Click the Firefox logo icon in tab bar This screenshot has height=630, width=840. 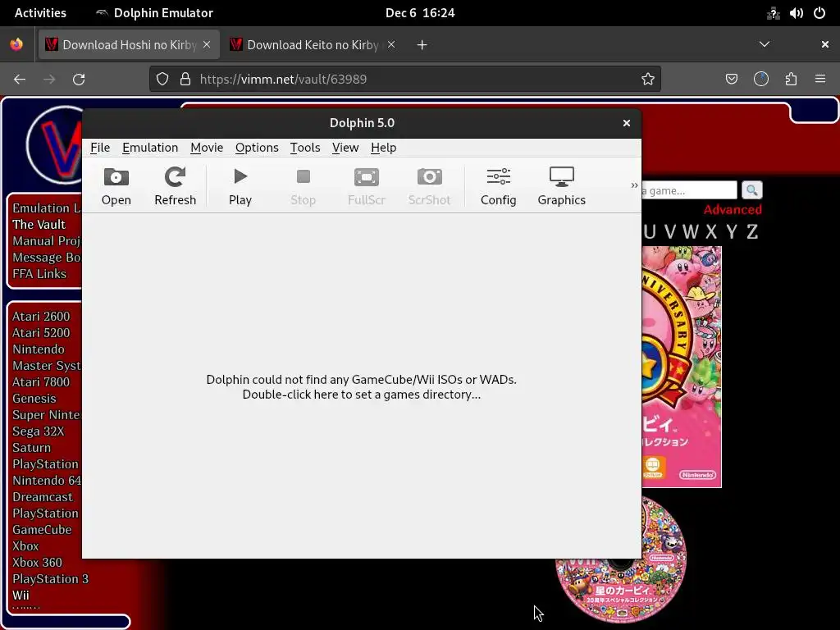16,44
